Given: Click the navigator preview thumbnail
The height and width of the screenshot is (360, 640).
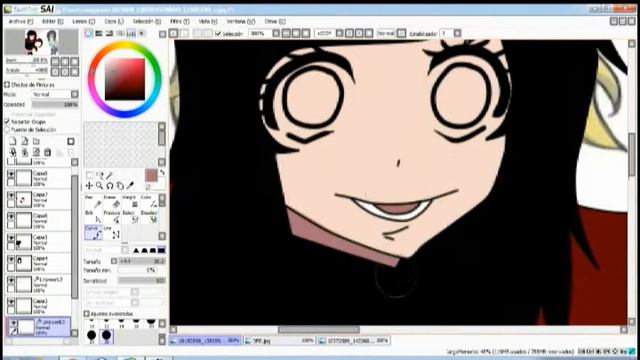Looking at the screenshot, I should (42, 42).
